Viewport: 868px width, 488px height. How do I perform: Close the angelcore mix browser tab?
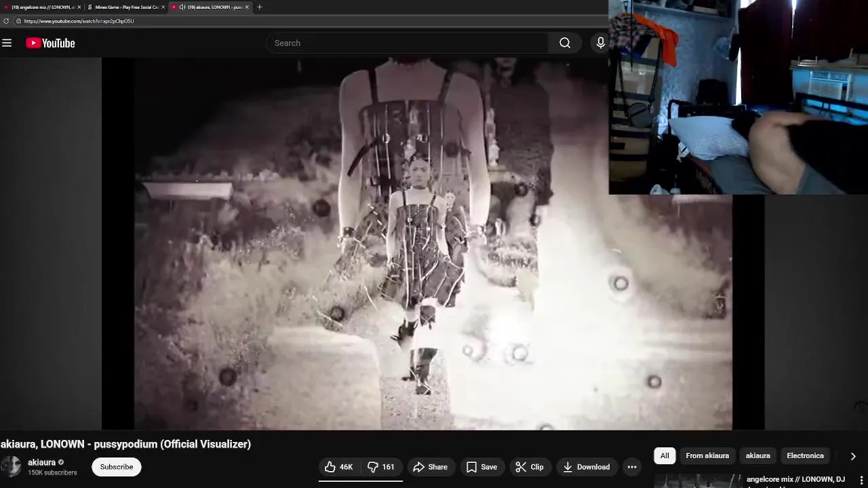79,7
